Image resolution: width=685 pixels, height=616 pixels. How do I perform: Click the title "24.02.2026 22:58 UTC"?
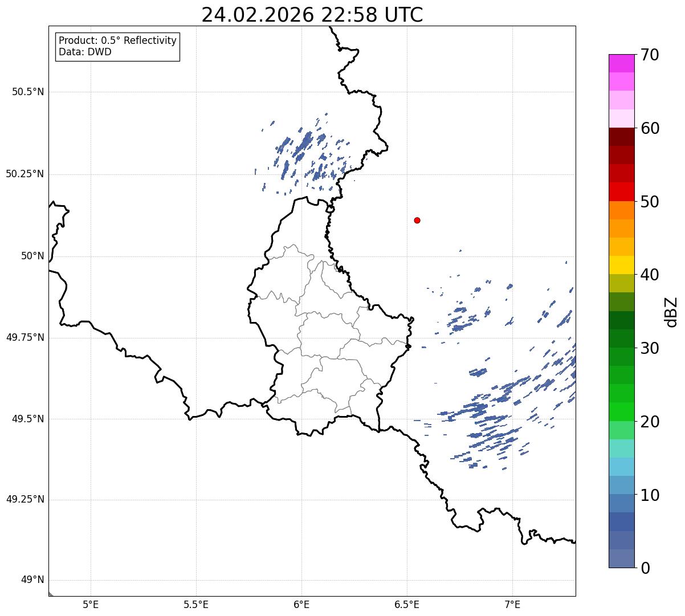pyautogui.click(x=312, y=15)
